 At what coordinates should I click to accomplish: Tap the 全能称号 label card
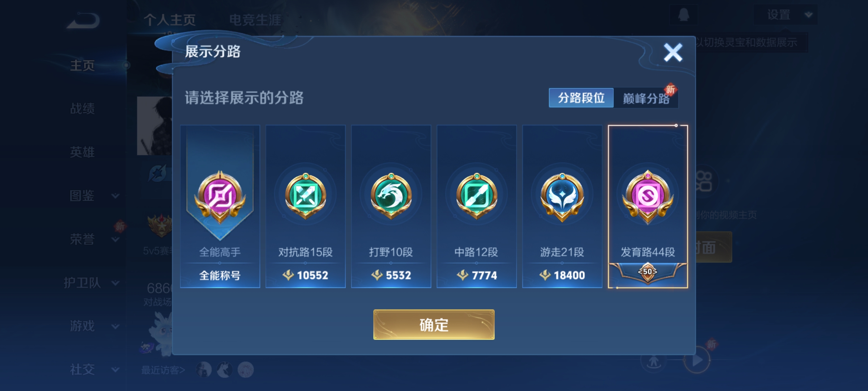coord(220,276)
